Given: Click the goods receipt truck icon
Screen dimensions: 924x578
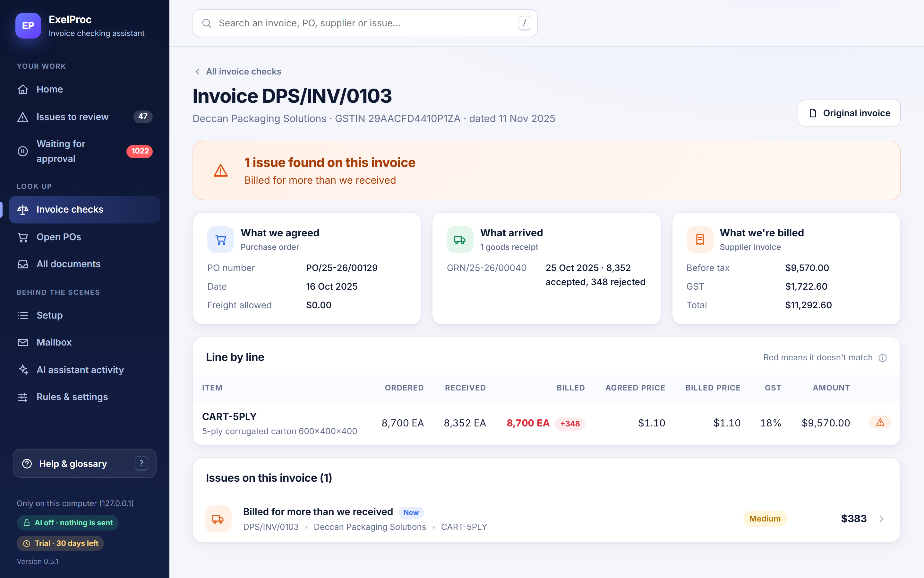Looking at the screenshot, I should [460, 240].
